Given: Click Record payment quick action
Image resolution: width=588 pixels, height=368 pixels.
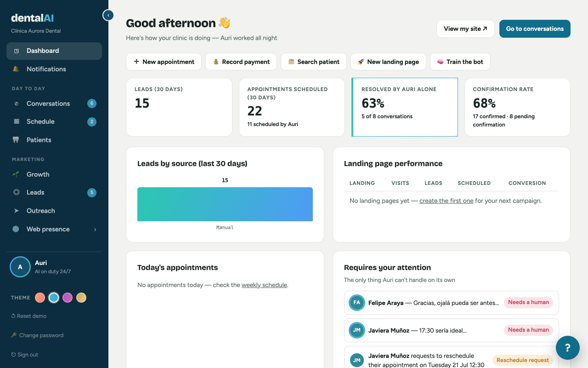Looking at the screenshot, I should pos(241,62).
